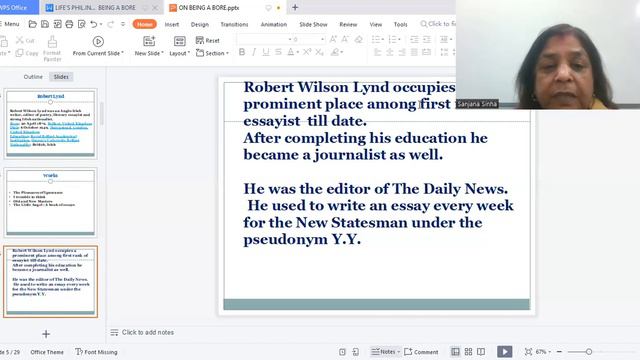Open the Insert ribbon tab

click(x=172, y=24)
